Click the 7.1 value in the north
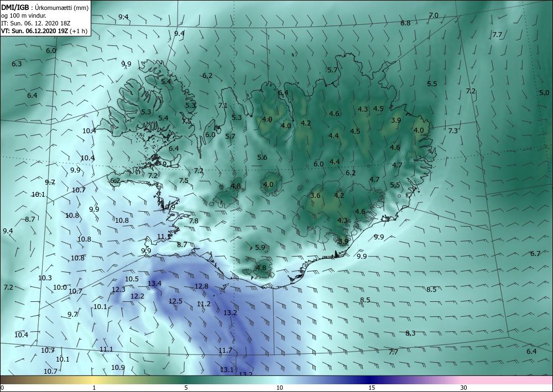553x392 pixels. (x=223, y=106)
